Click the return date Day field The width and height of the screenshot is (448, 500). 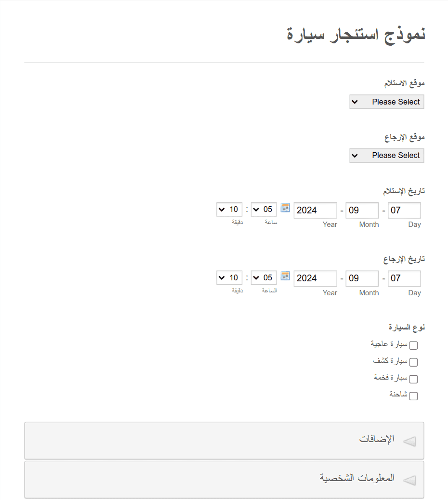[x=404, y=278]
